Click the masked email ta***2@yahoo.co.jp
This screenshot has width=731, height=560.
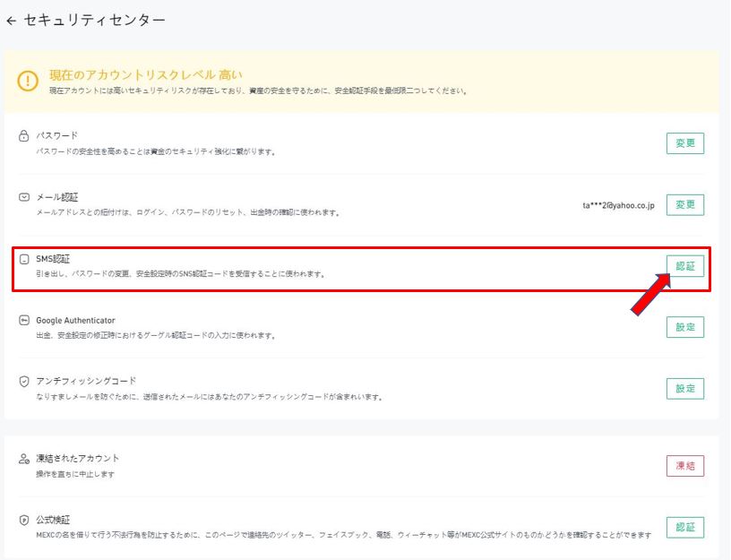coord(618,205)
